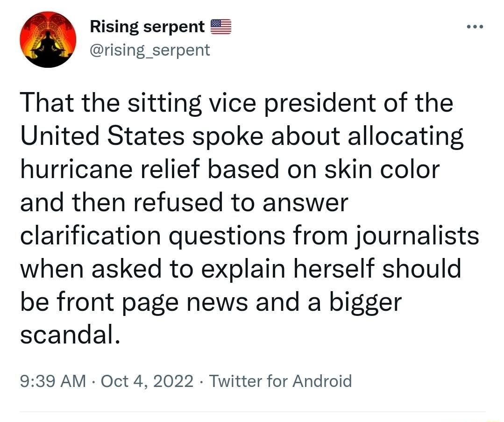Click the first line of the tweet
The image size is (504, 422).
coord(236,103)
